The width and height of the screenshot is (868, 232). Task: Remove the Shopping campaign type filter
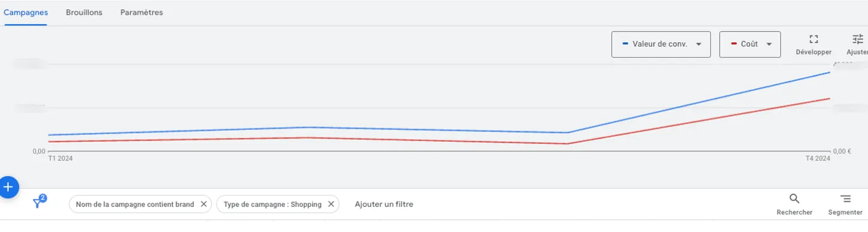click(x=331, y=204)
